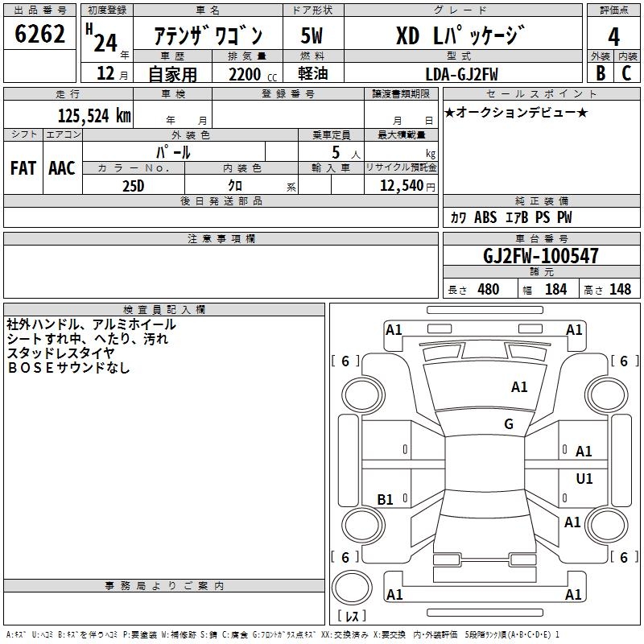Click vehicle history 自家用
The height and width of the screenshot is (644, 644).
click(x=172, y=74)
